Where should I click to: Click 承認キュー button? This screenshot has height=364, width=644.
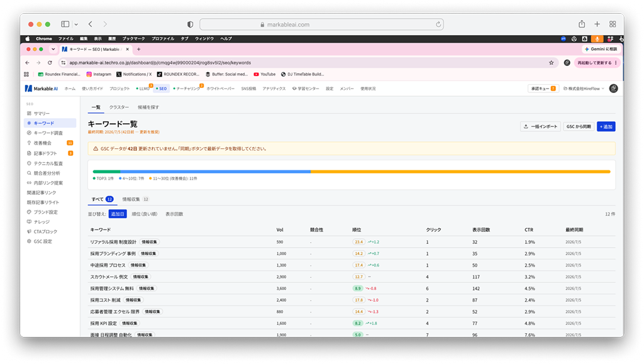[543, 89]
